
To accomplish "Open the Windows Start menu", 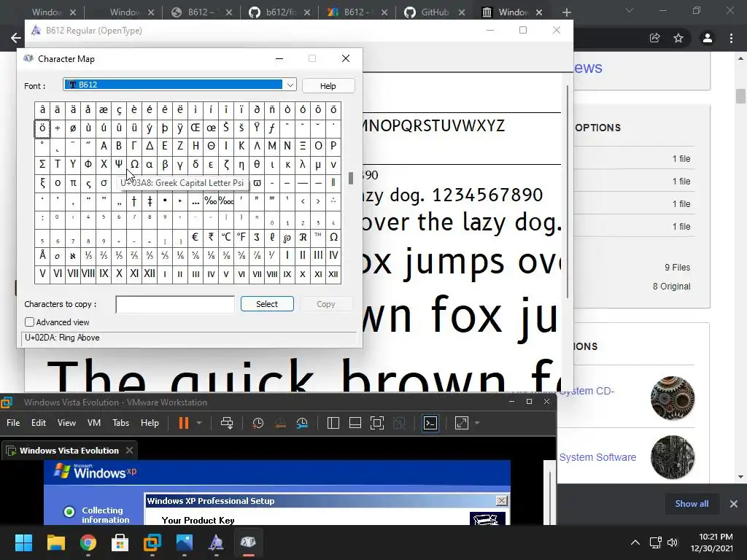I will [x=23, y=542].
